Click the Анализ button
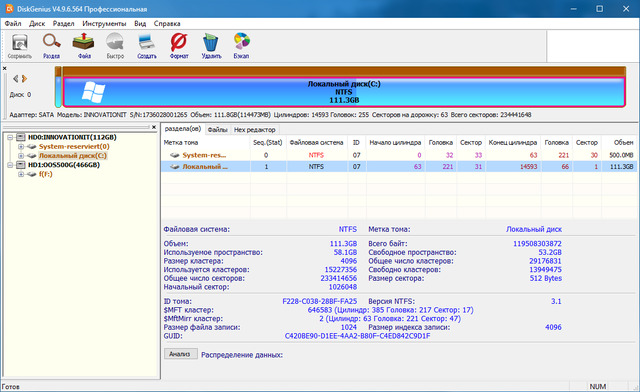This screenshot has width=640, height=392. (181, 354)
